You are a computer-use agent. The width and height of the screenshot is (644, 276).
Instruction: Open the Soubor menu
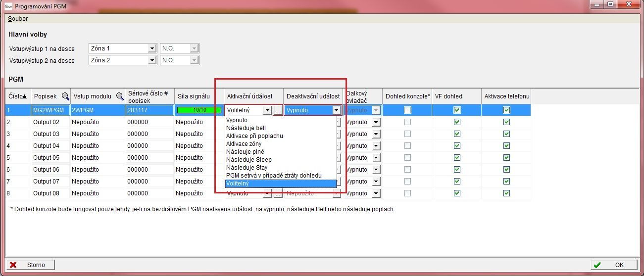click(18, 19)
